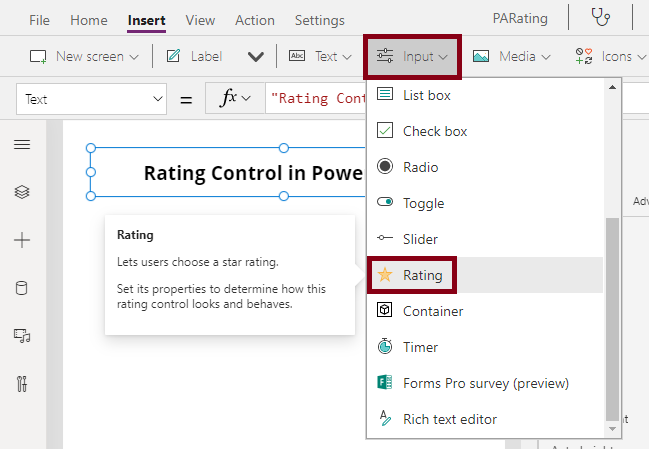
Task: Click the Input menu scrollbar thumb
Action: coord(612,319)
